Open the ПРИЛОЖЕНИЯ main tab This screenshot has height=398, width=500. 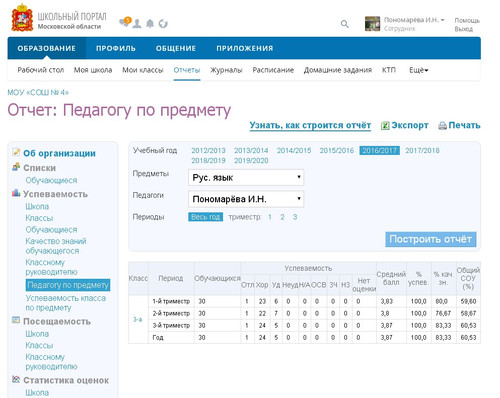point(245,48)
